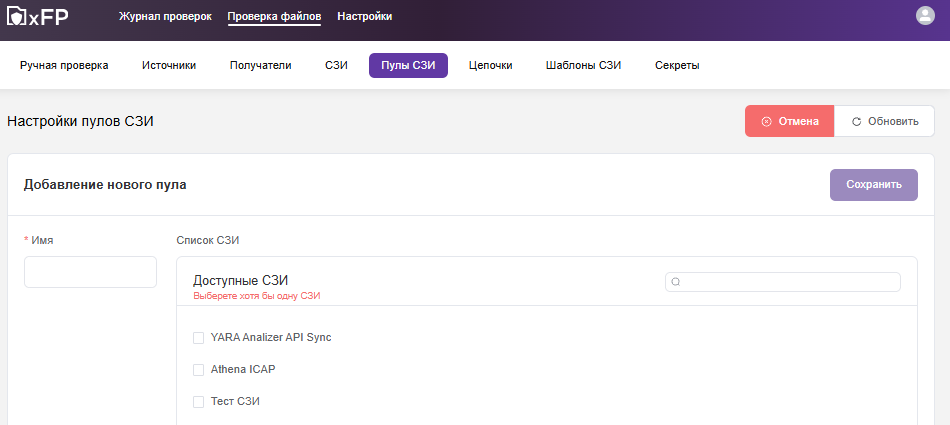
Task: Select the Пулы СЗИ tab
Action: pyautogui.click(x=408, y=65)
